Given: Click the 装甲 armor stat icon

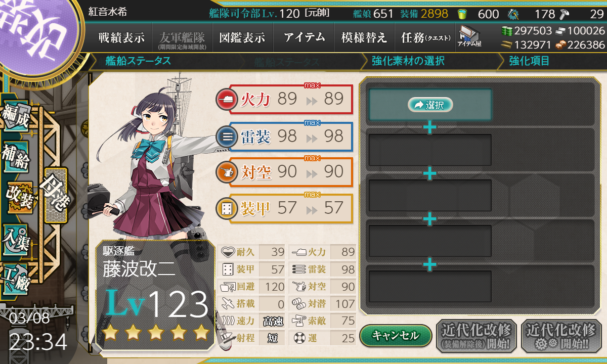Looking at the screenshot, I should click(x=226, y=208).
